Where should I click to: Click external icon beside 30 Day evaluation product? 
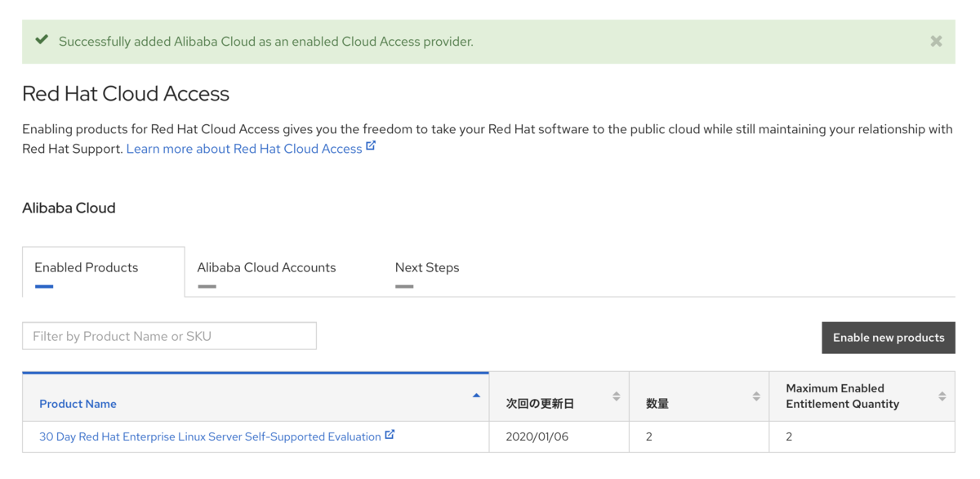tap(390, 435)
